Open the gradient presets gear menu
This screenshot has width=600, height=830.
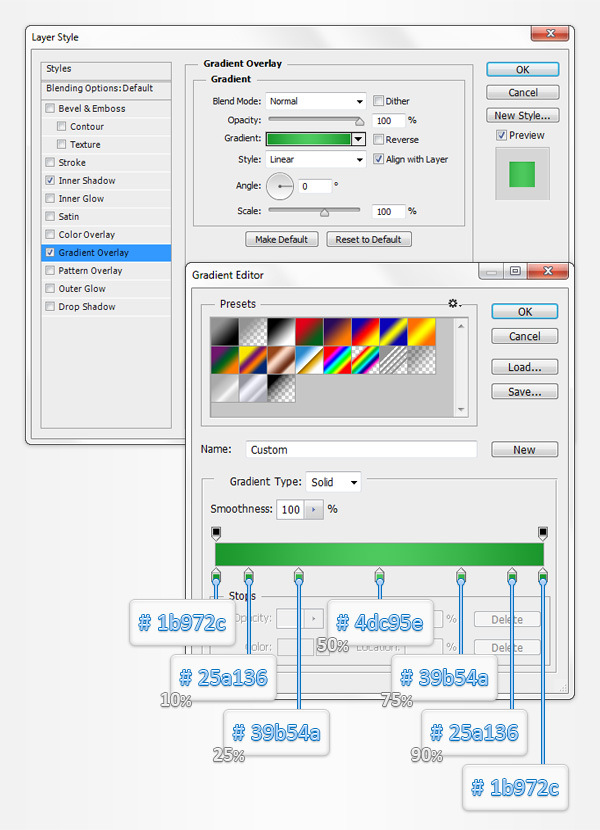[455, 303]
